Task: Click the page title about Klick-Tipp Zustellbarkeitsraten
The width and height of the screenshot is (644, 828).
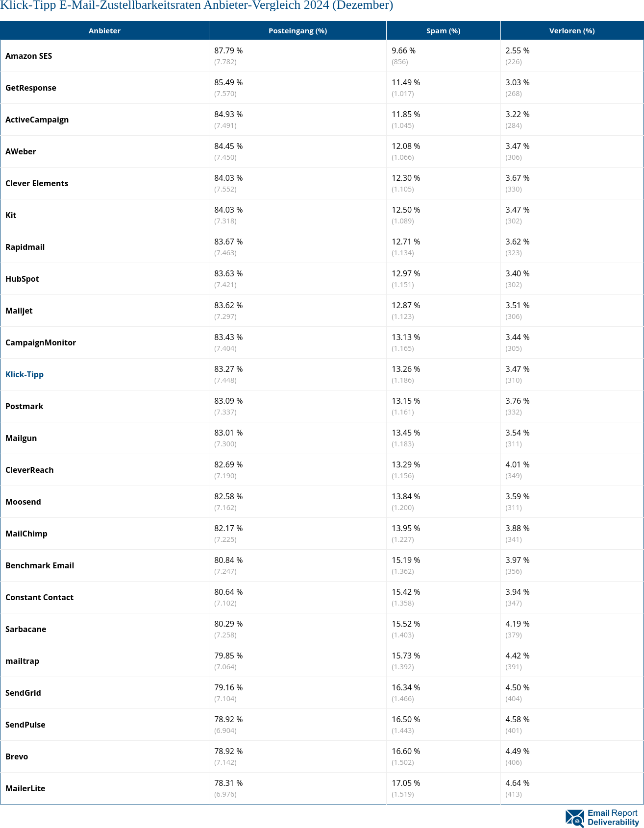Action: coord(197,6)
